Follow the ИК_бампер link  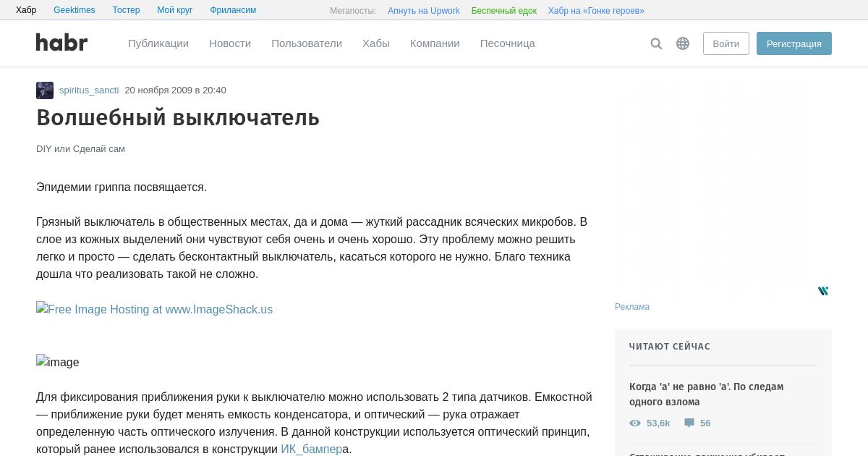(x=311, y=449)
